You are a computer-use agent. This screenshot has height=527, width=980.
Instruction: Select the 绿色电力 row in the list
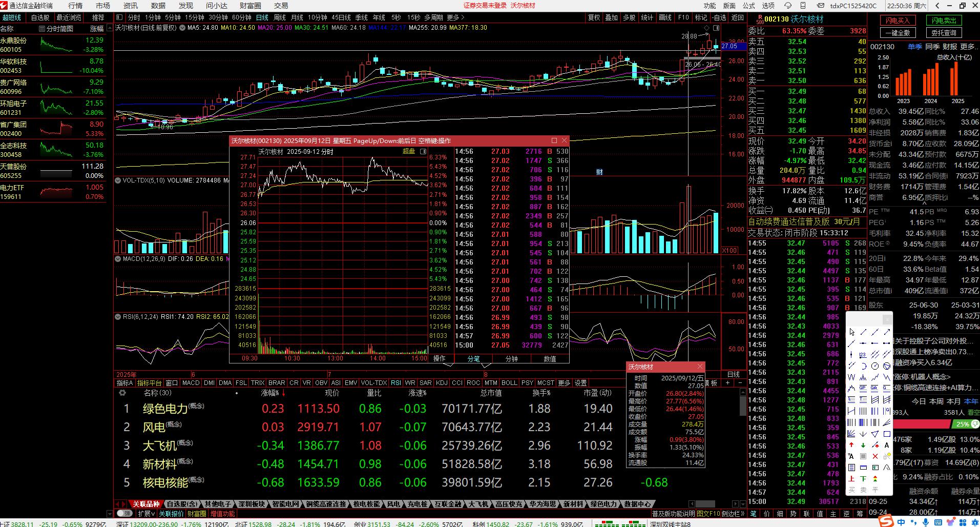[165, 409]
